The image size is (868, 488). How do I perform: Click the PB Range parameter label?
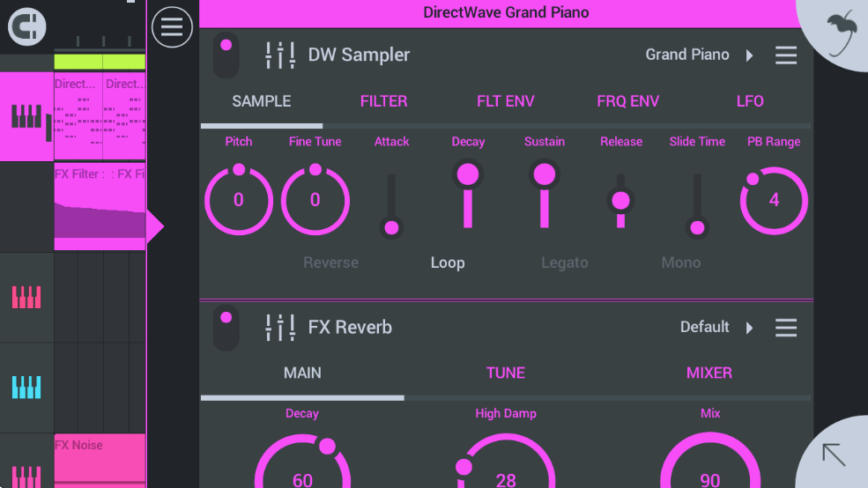pyautogui.click(x=774, y=142)
